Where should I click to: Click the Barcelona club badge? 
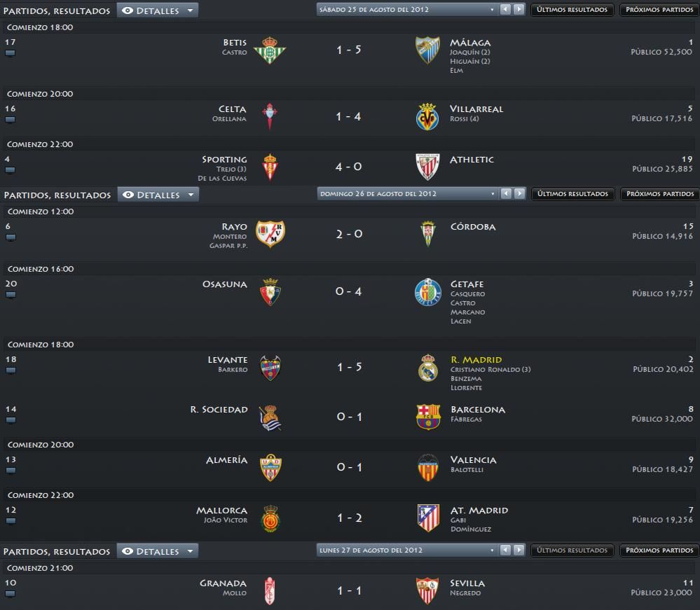[x=428, y=417]
